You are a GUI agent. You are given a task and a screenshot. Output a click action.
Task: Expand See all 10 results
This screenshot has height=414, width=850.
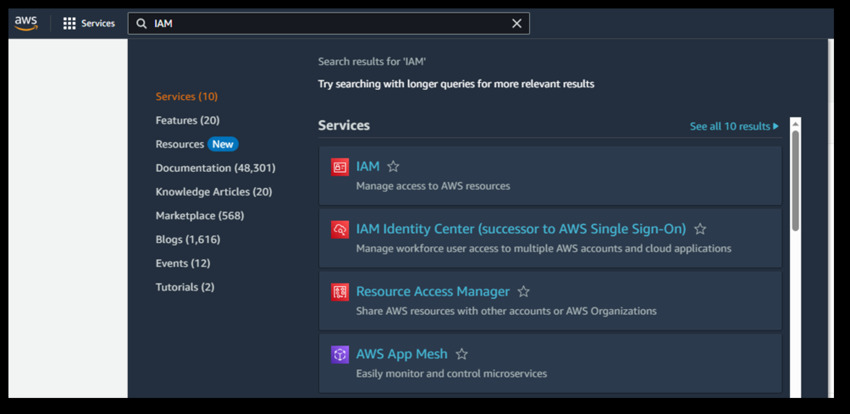[x=734, y=127]
